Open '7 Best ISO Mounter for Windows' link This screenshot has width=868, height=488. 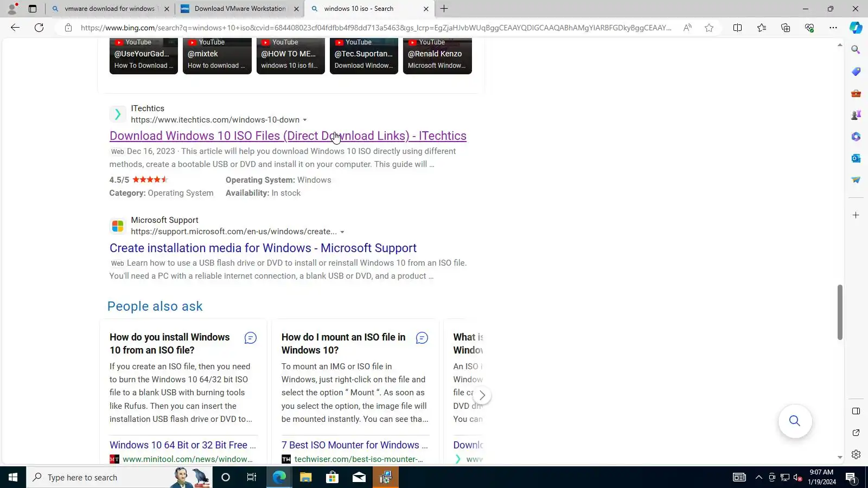[355, 445]
